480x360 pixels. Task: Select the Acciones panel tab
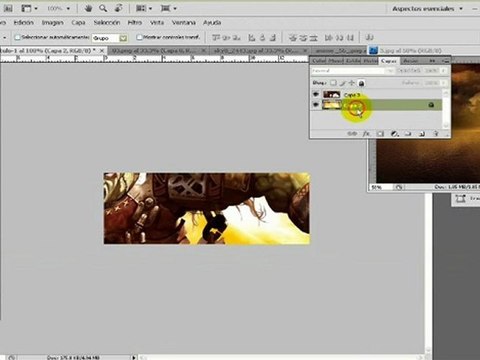click(x=411, y=61)
